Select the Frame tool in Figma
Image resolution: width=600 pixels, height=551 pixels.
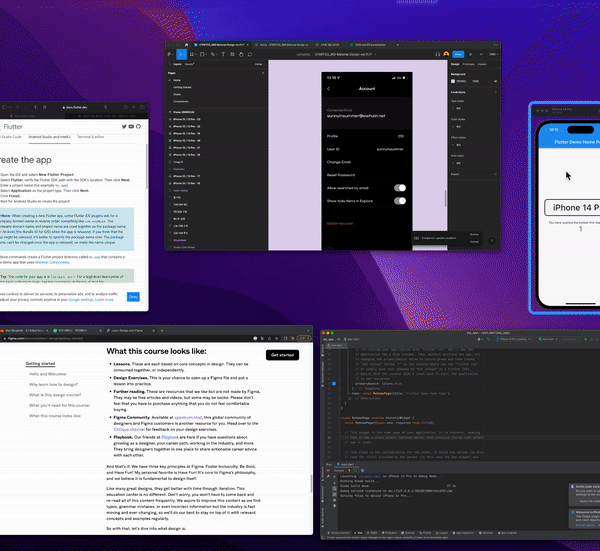click(x=192, y=54)
